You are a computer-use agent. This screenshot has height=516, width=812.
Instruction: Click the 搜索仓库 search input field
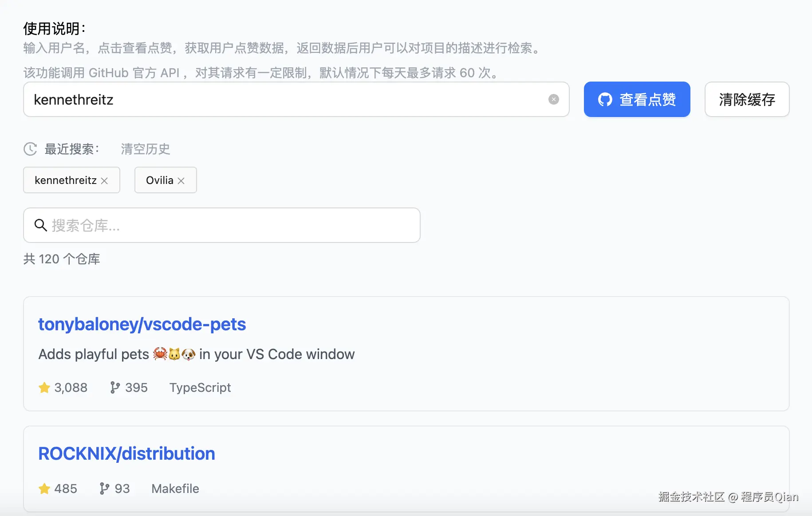(x=222, y=225)
